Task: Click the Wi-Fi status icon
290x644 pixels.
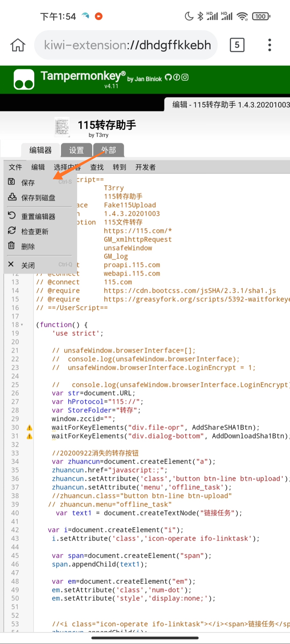Action: point(242,16)
